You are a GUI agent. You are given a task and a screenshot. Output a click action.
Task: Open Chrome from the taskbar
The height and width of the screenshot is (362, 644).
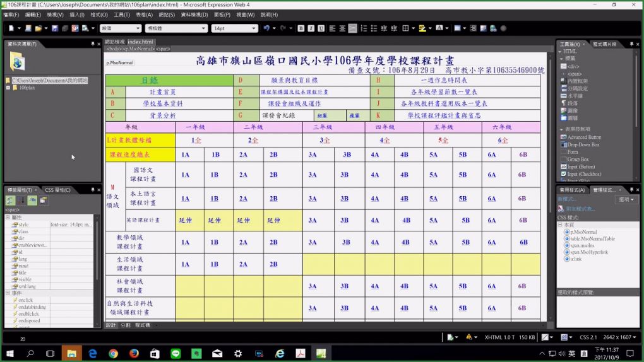pyautogui.click(x=114, y=353)
